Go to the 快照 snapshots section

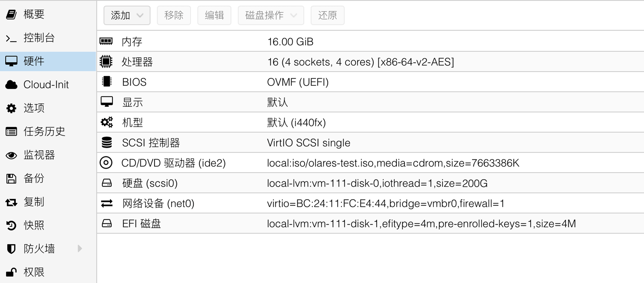34,225
